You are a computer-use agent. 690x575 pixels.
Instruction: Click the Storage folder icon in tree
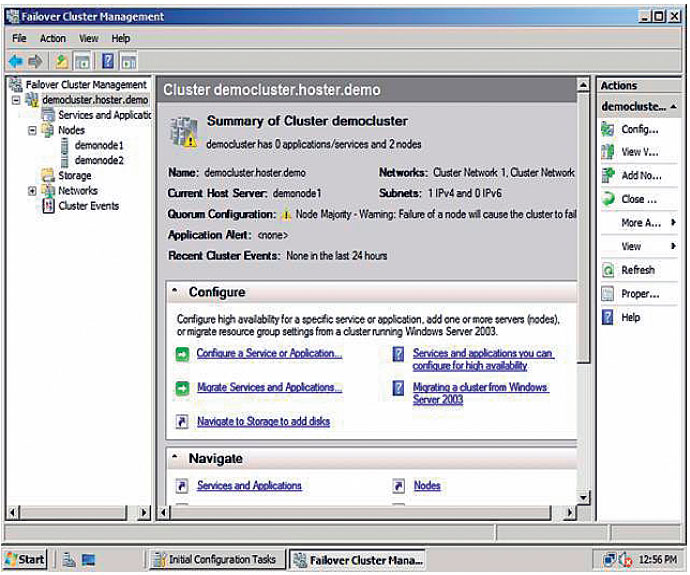click(x=47, y=176)
